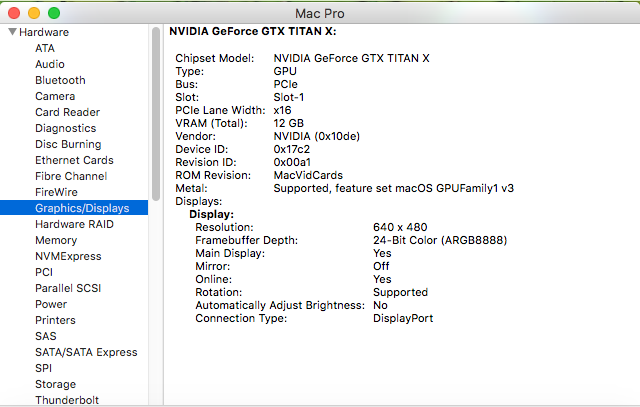
Task: Click the Rotation value Supported
Action: (400, 292)
